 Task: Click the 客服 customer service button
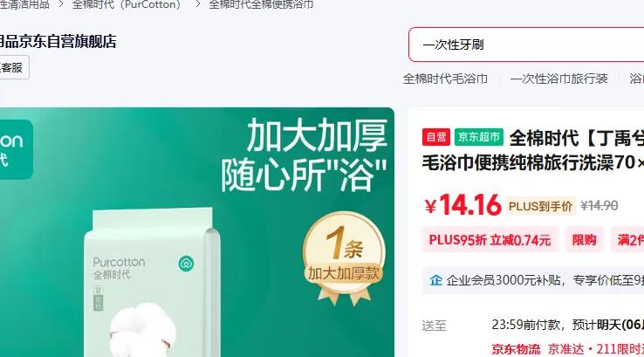click(x=14, y=67)
